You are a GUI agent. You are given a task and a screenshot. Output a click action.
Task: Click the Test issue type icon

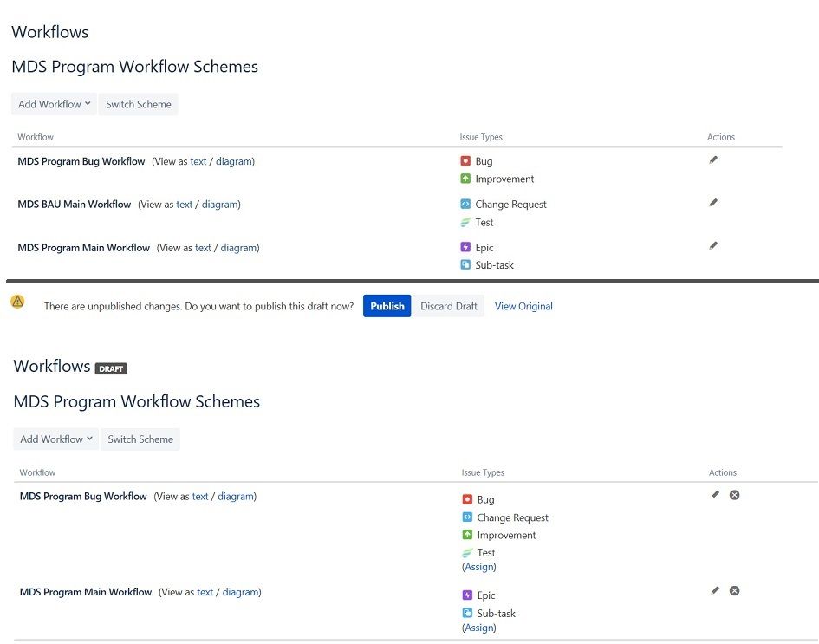[x=466, y=222]
